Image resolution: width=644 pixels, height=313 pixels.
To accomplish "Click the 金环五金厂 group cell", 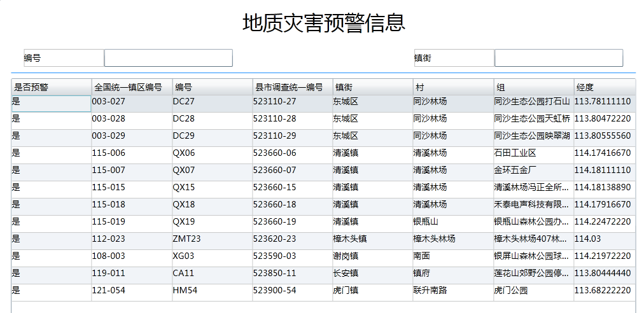I will (x=533, y=172).
